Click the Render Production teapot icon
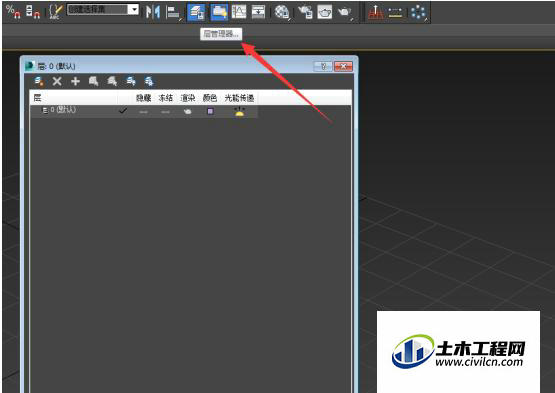This screenshot has height=393, width=555. [344, 12]
